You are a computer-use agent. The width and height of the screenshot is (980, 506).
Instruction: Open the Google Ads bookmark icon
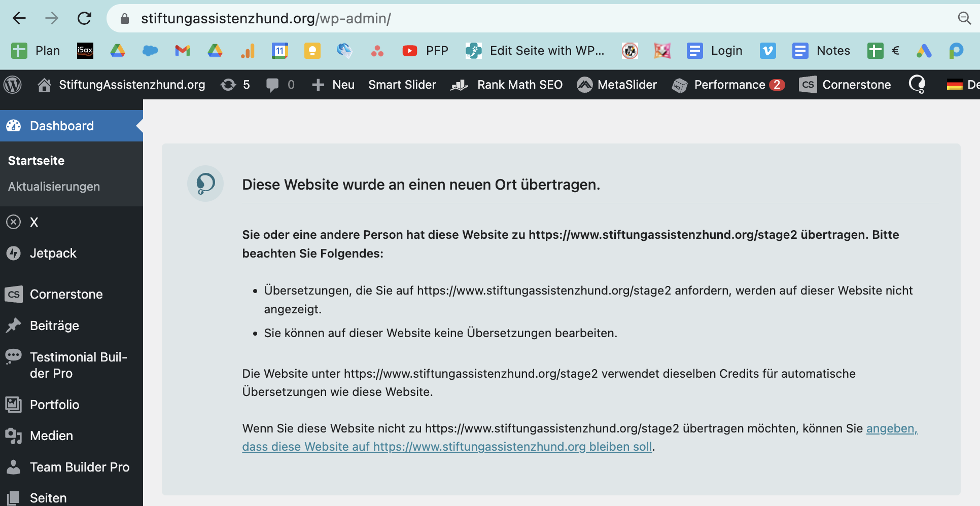click(x=924, y=51)
